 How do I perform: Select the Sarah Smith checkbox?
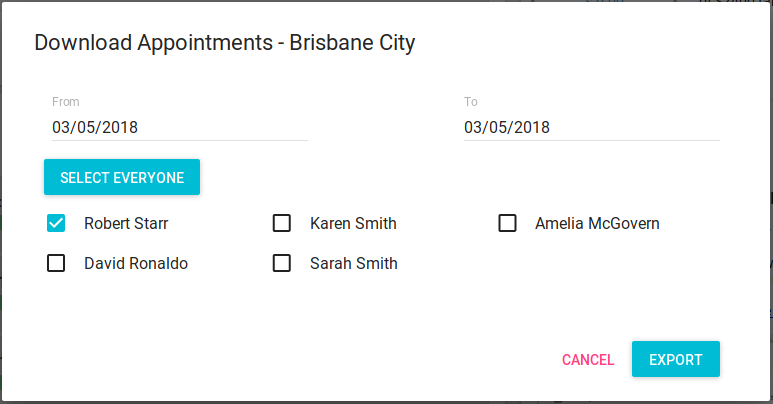pos(282,263)
